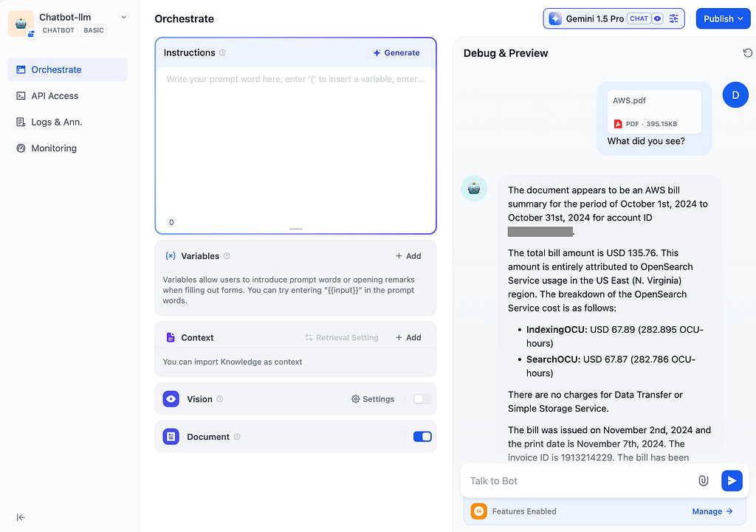This screenshot has width=756, height=532.
Task: Click the user avatar labeled D
Action: point(735,94)
